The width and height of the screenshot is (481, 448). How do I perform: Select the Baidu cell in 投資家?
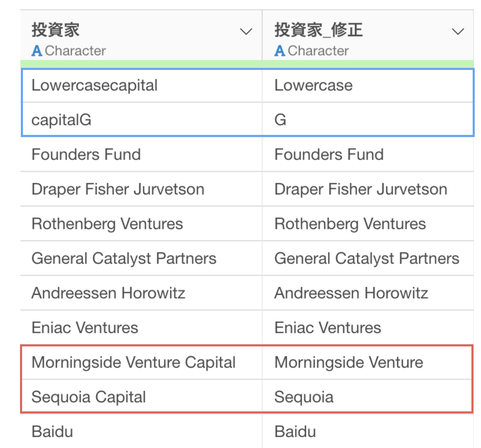(141, 431)
